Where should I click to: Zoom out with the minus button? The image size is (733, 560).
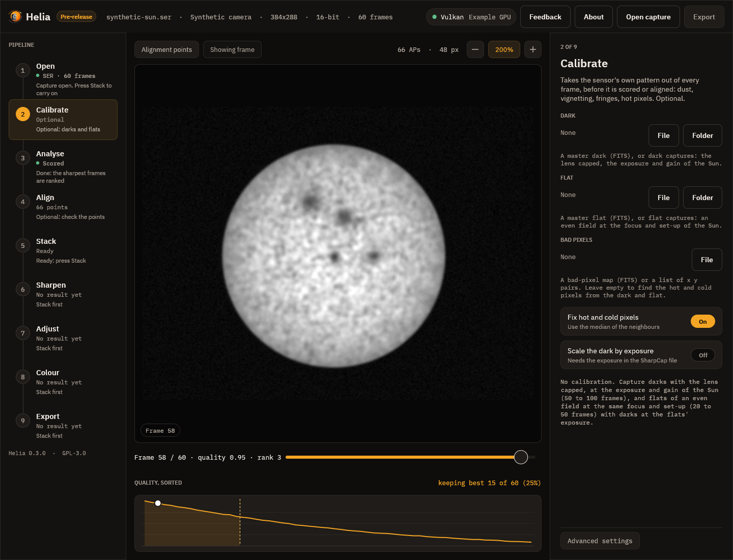475,49
